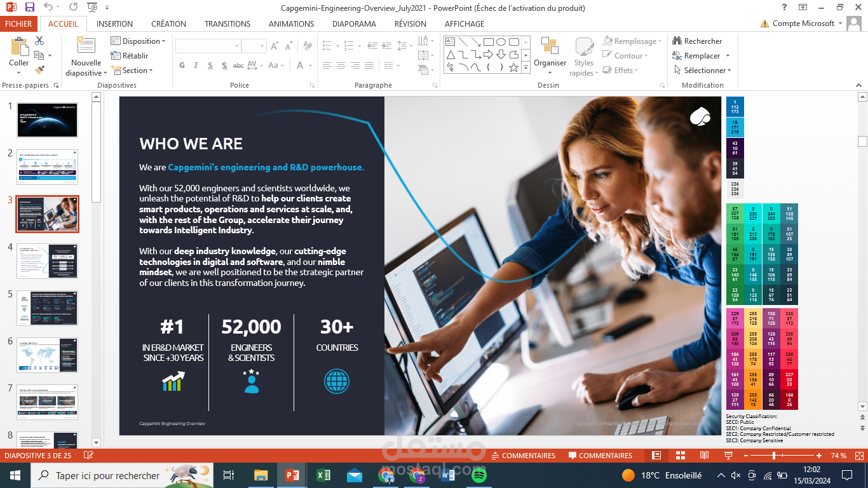Image resolution: width=868 pixels, height=488 pixels.
Task: Open Spotify from the Windows taskbar
Action: 478,475
